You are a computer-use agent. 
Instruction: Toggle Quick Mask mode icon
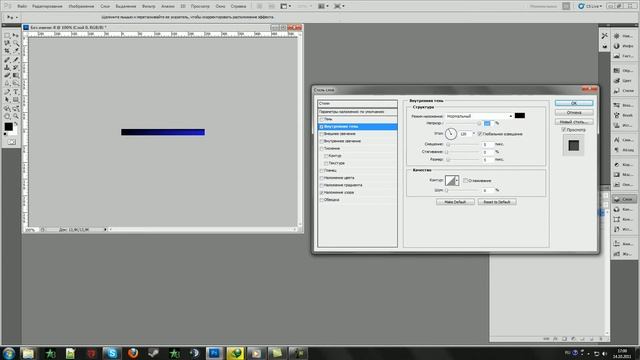coord(11,142)
